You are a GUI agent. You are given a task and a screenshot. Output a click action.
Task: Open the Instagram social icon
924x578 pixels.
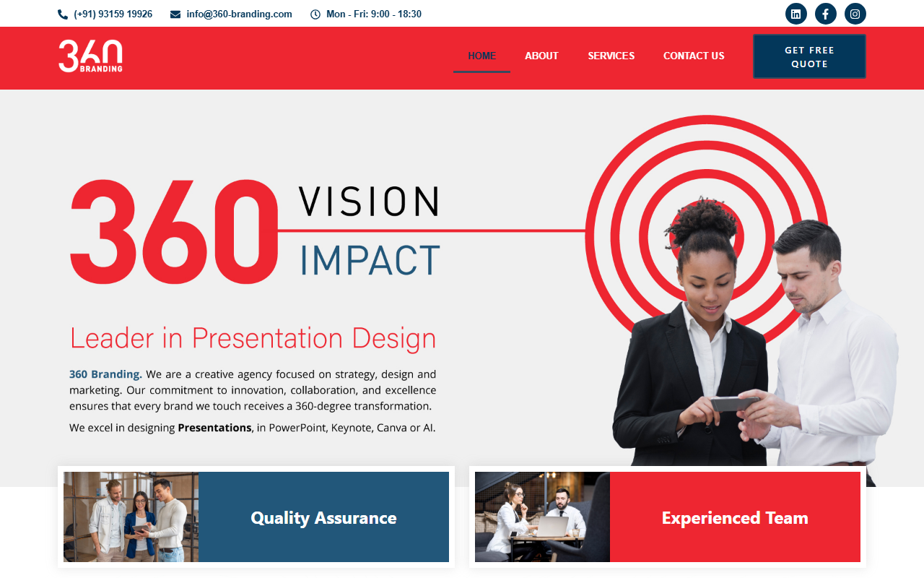(855, 14)
